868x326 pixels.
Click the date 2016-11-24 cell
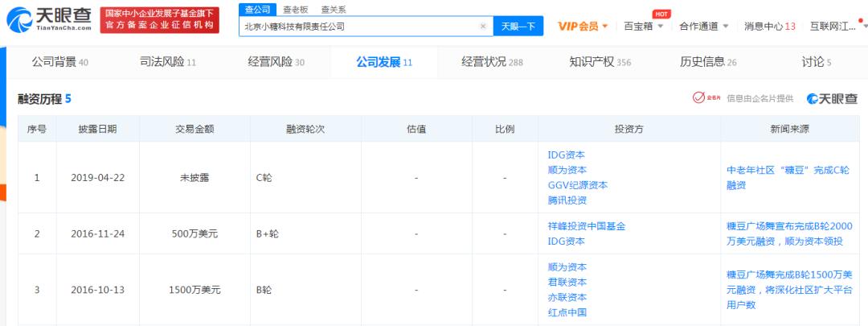(97, 234)
